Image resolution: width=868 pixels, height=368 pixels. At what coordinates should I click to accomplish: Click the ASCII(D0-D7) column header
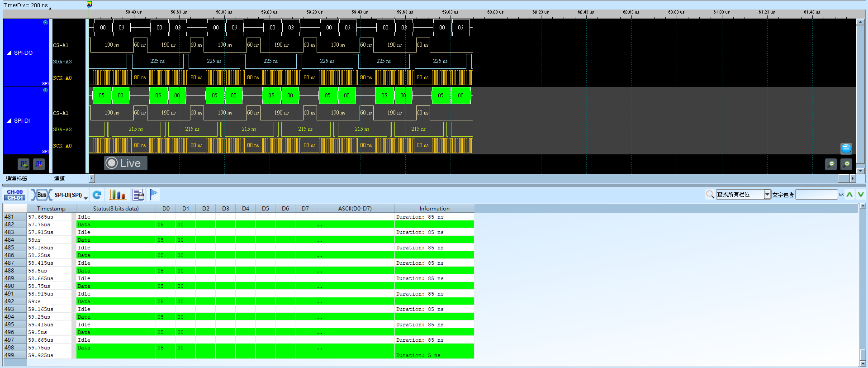pyautogui.click(x=355, y=209)
